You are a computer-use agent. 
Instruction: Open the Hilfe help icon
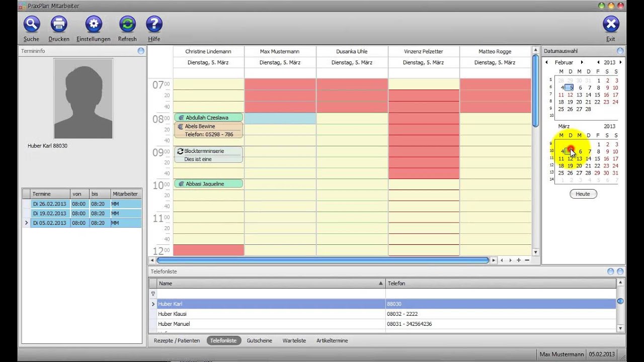pos(154,24)
